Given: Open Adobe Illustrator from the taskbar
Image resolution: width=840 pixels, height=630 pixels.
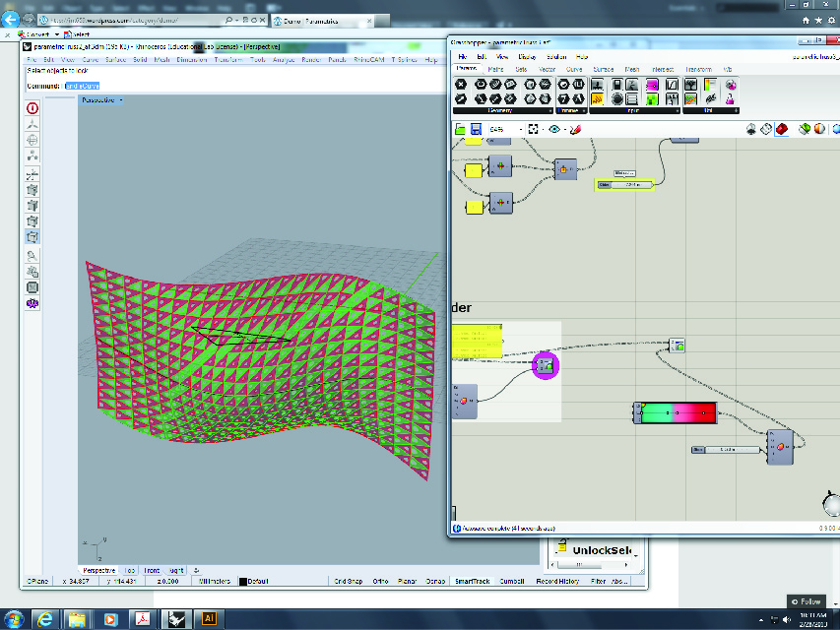Looking at the screenshot, I should coord(208,618).
